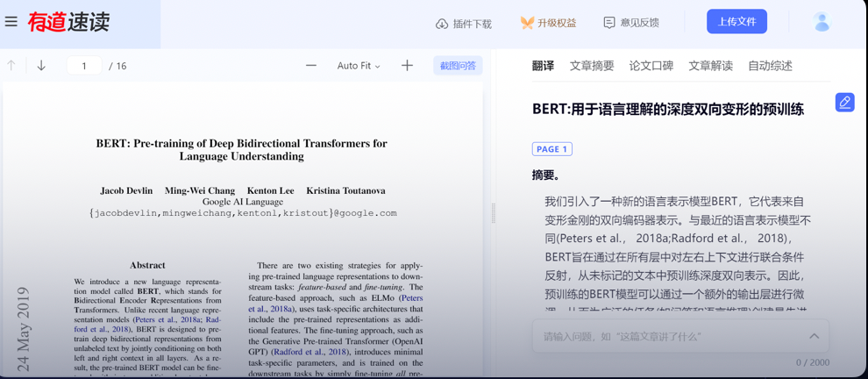Switch to the 文章解读 tab
This screenshot has width=868, height=379.
(x=711, y=66)
